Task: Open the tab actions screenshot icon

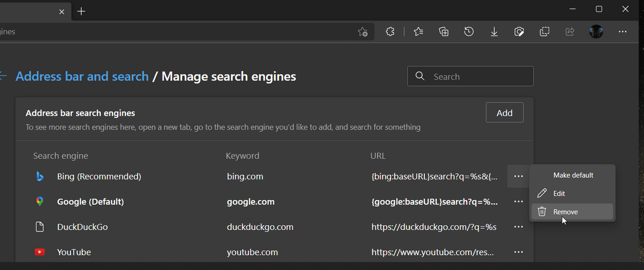Action: (x=545, y=32)
